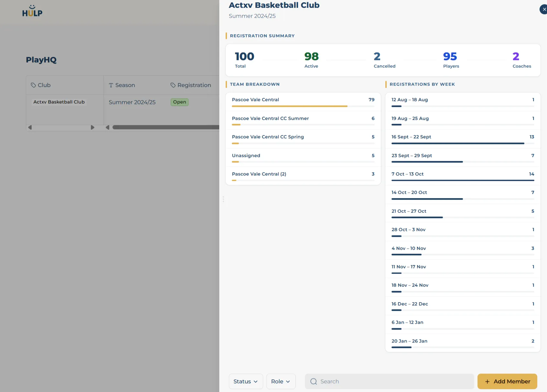Click the Add Member button

pos(507,381)
